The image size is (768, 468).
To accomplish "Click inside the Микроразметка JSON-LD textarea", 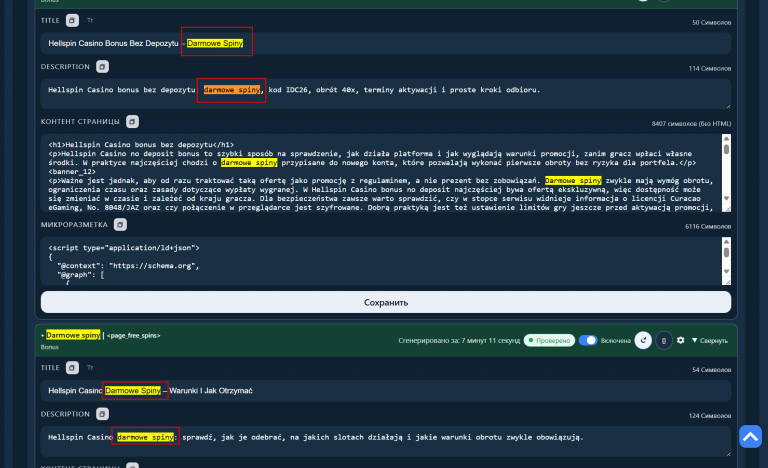I will 382,261.
